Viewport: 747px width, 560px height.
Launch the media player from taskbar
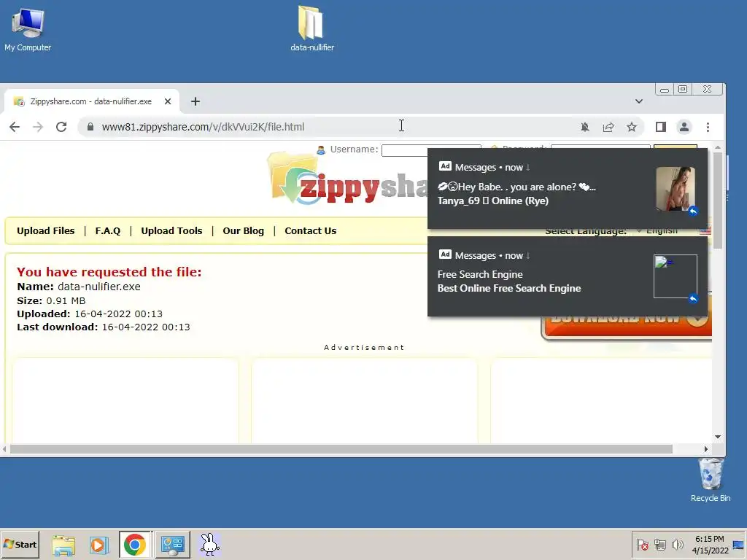coord(98,545)
